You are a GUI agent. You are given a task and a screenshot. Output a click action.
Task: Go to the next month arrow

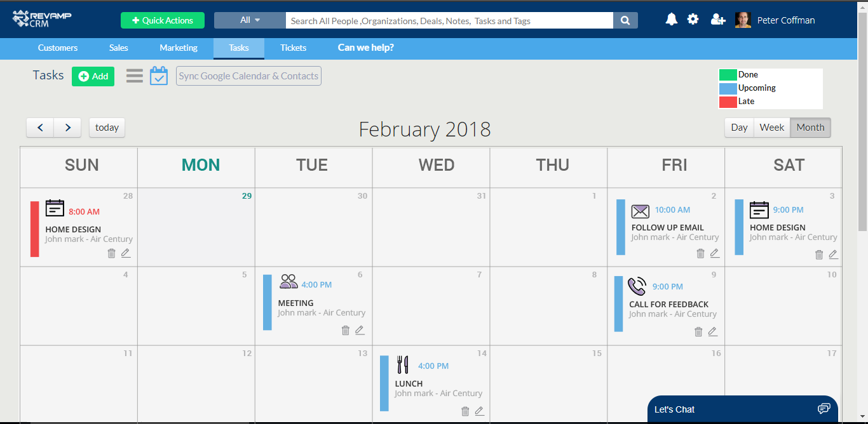point(67,128)
